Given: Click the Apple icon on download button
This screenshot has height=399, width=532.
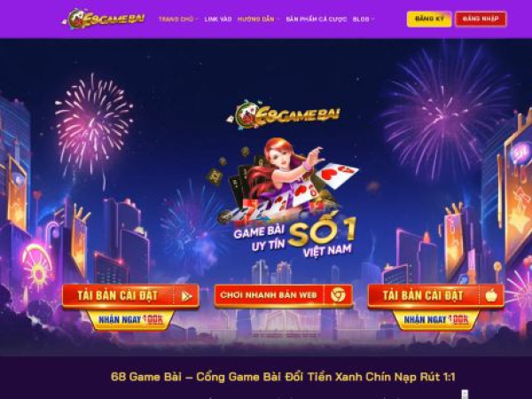Looking at the screenshot, I should click(491, 296).
